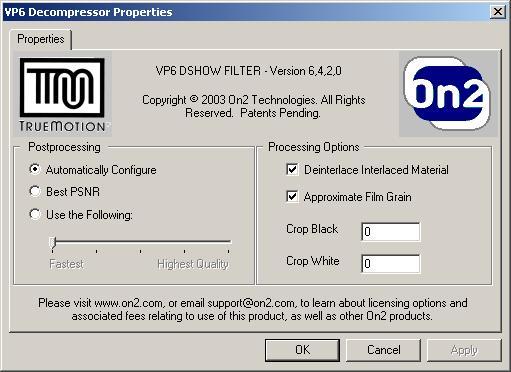Focus the Crop Black input field
The height and width of the screenshot is (372, 511).
click(391, 231)
